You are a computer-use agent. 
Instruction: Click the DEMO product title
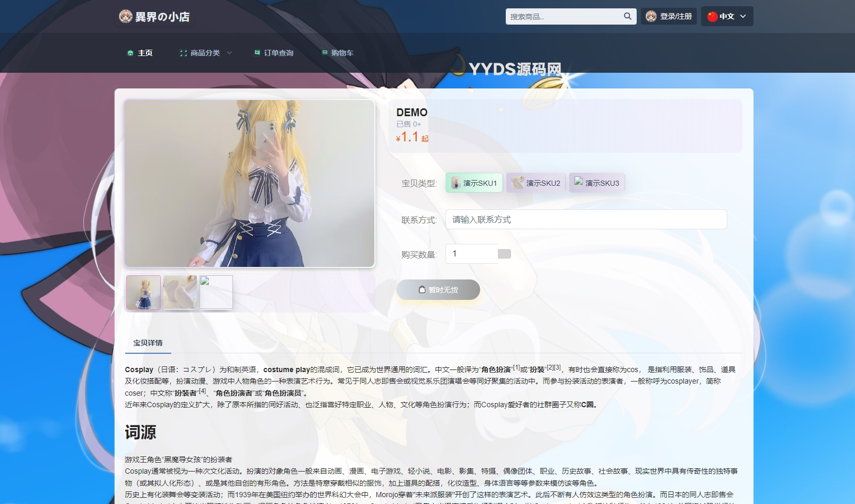tap(412, 113)
